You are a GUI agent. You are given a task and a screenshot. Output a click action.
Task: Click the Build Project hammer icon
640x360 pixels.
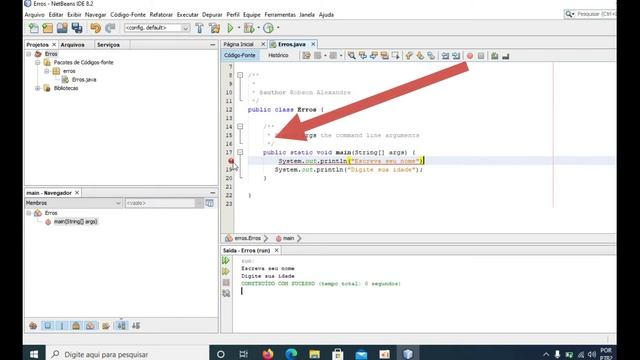point(200,28)
